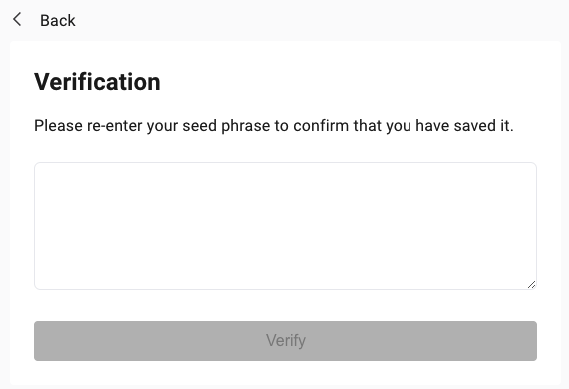Return to previous step via Back

click(58, 21)
